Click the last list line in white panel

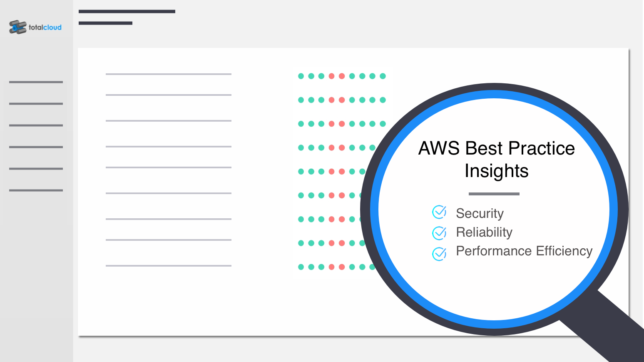(x=169, y=266)
